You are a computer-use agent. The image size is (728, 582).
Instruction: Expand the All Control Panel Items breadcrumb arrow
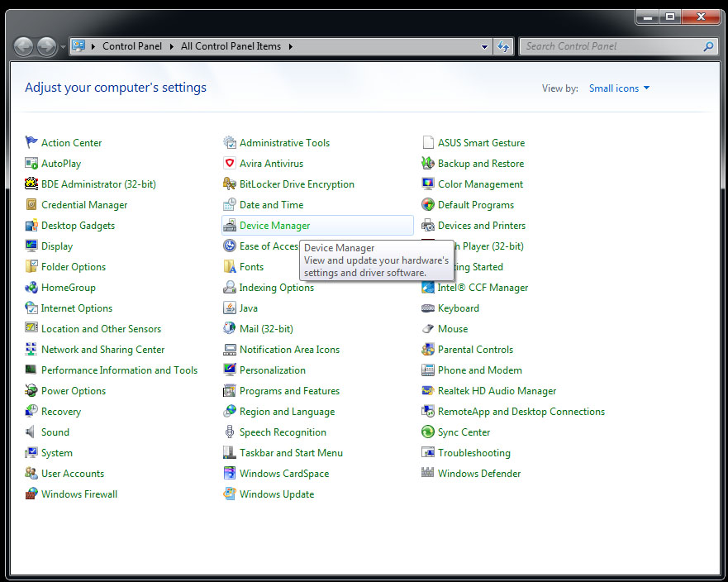(x=291, y=46)
